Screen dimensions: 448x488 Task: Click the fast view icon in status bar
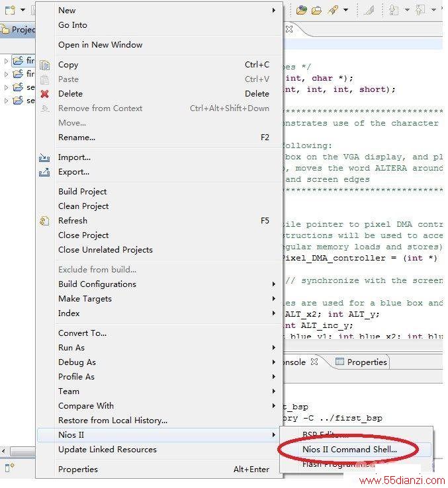[9, 467]
